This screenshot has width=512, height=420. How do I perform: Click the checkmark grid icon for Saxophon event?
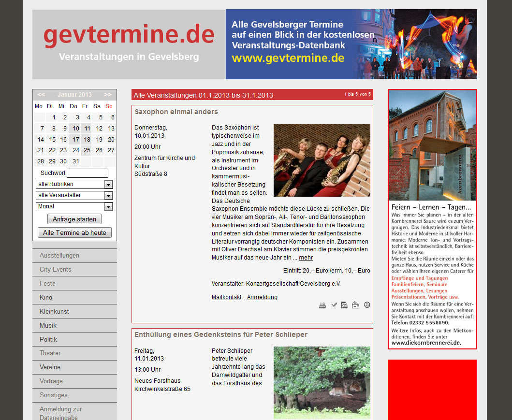tap(334, 305)
